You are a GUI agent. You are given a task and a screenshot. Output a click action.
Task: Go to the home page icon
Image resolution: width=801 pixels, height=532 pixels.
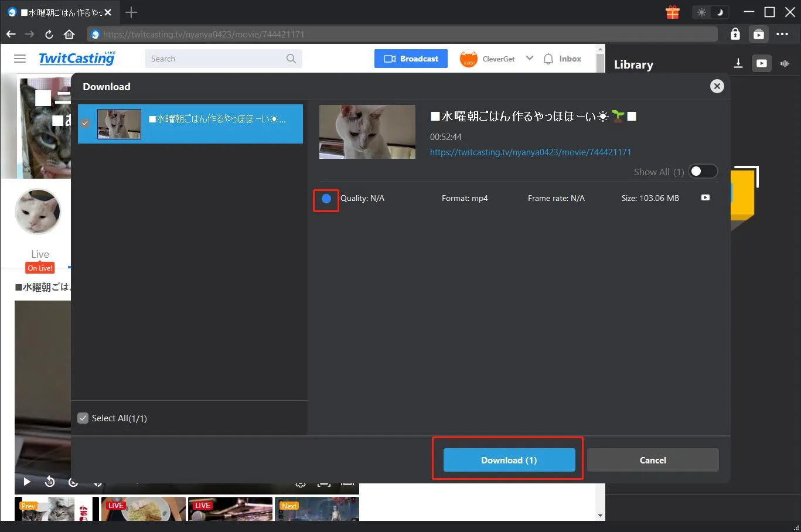[69, 34]
